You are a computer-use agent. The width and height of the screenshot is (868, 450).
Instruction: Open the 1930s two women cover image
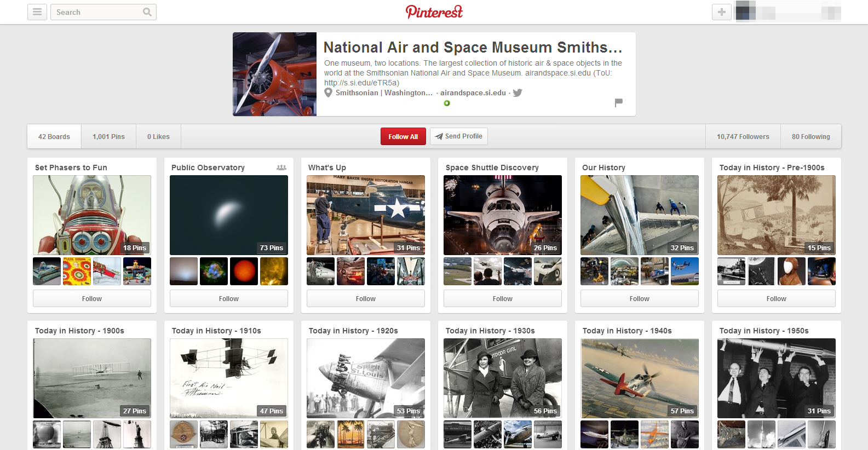503,378
